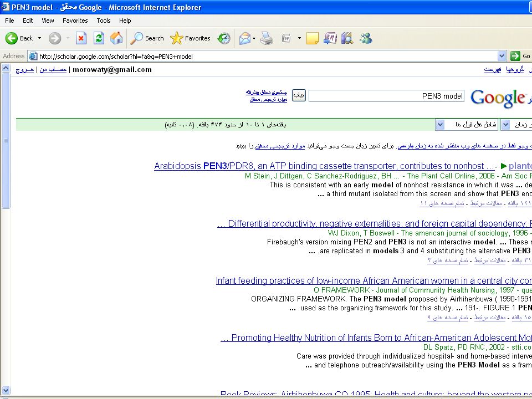Image resolution: width=532 pixels, height=399 pixels.
Task: Click 'موارد ترجیحی محقق' link in the notice line
Action: (x=280, y=146)
